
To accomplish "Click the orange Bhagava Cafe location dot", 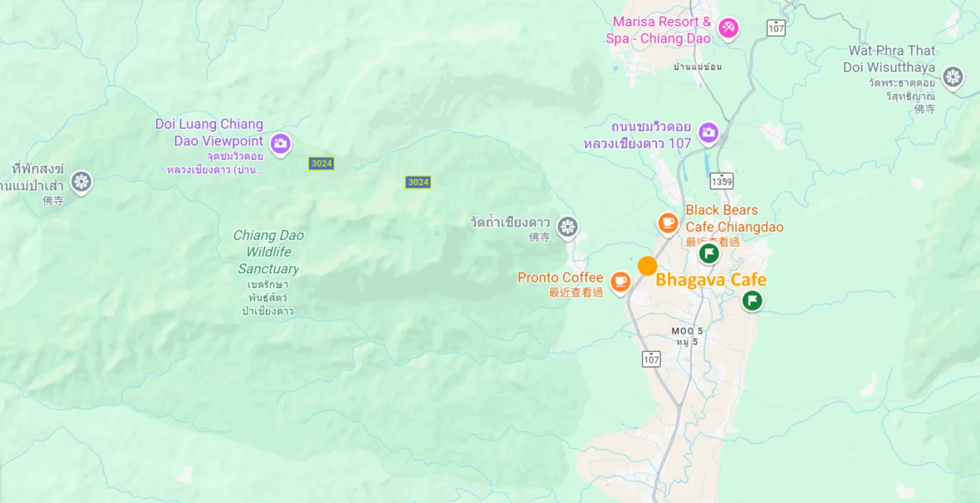I will tap(647, 266).
